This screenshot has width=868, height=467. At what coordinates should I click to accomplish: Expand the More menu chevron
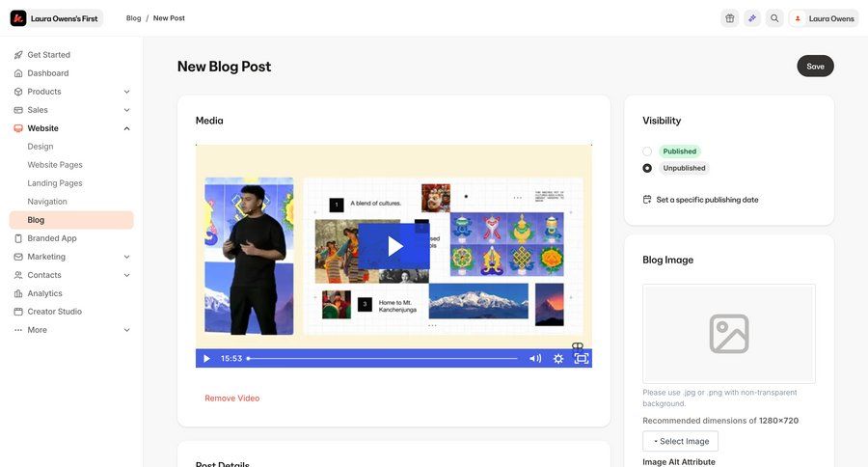[126, 330]
